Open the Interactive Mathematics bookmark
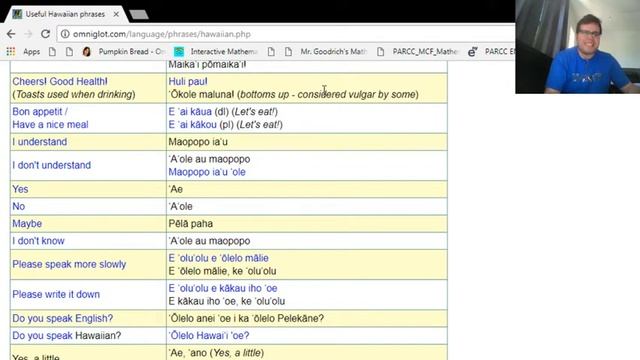Image resolution: width=640 pixels, height=360 pixels. pyautogui.click(x=216, y=51)
